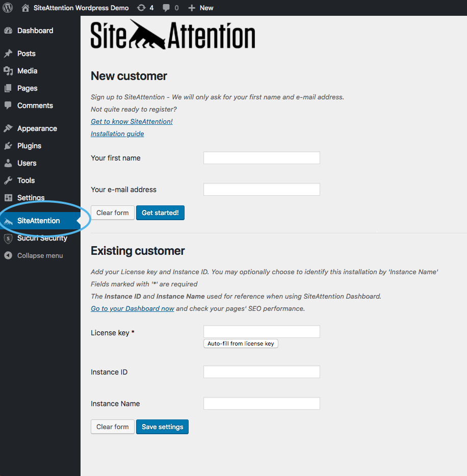The height and width of the screenshot is (476, 467).
Task: Click the Posts pushpin icon
Action: [8, 54]
